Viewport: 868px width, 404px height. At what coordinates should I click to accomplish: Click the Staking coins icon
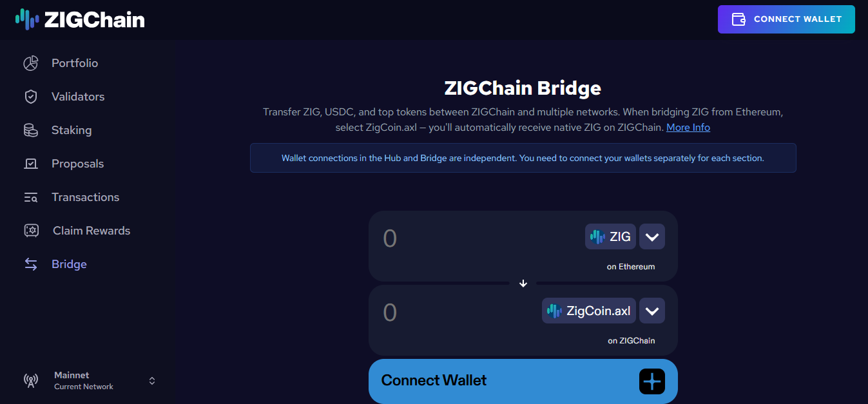pyautogui.click(x=31, y=130)
